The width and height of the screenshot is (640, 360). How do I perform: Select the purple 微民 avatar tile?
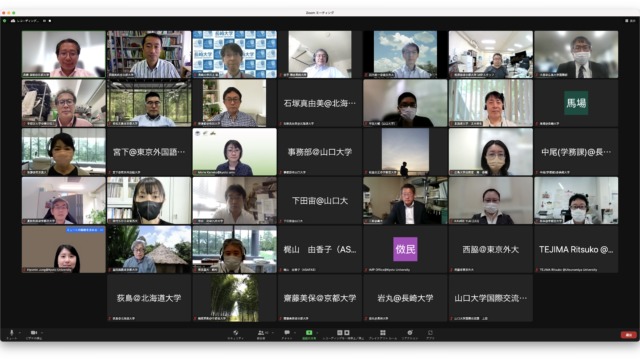405,249
